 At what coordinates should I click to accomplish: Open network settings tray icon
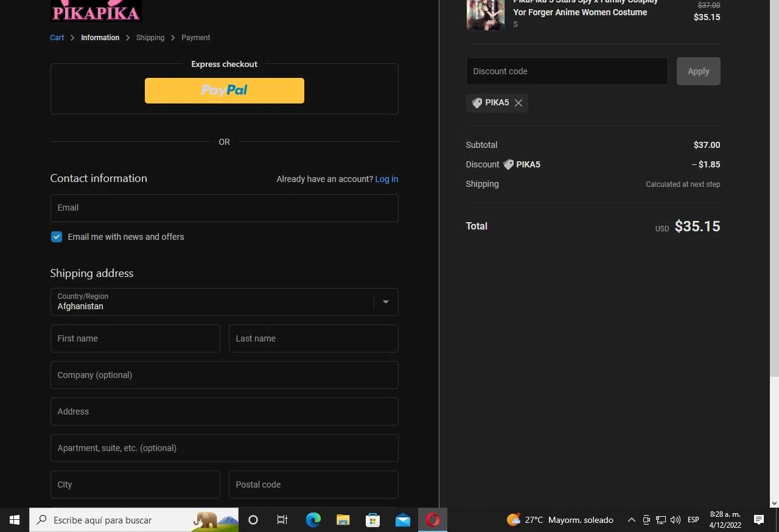661,520
